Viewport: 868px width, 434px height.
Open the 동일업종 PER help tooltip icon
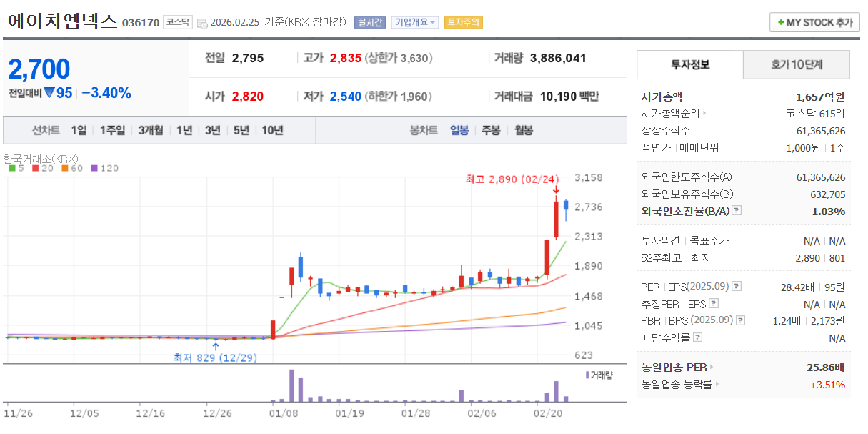pyautogui.click(x=712, y=367)
